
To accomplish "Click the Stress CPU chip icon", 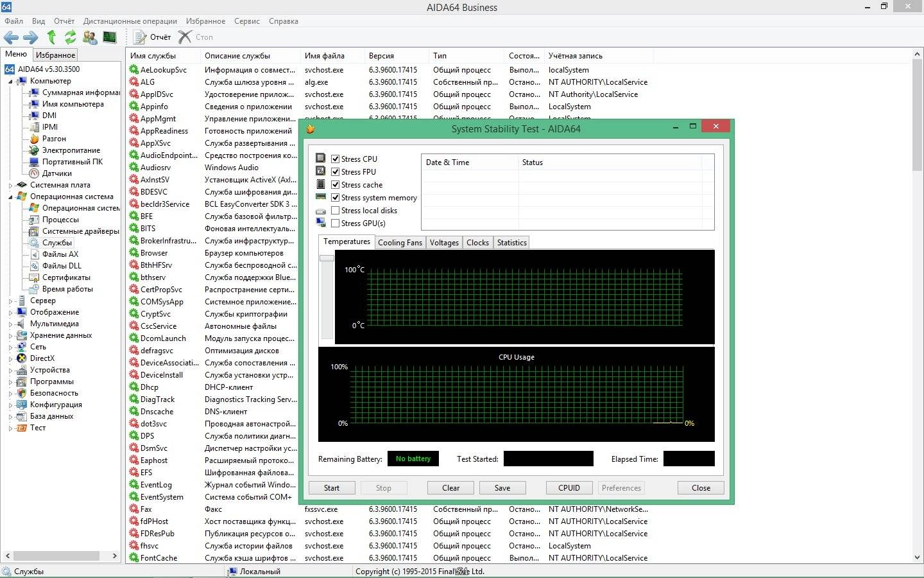I will tap(321, 158).
